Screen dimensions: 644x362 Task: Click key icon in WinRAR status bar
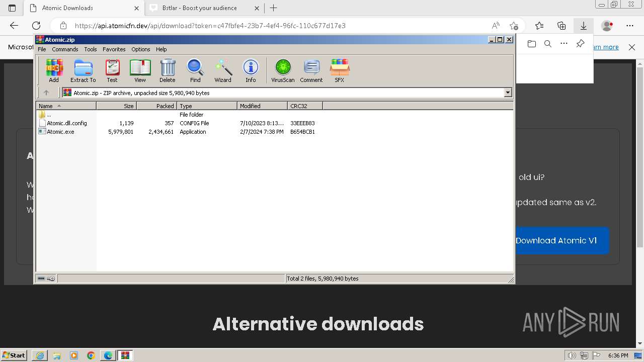(x=51, y=279)
